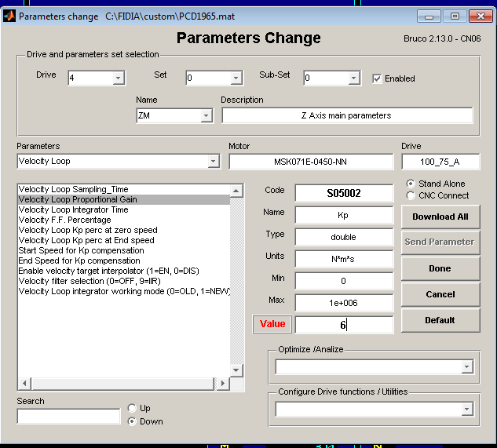Click into the Search text field
The width and height of the screenshot is (497, 448).
point(68,416)
